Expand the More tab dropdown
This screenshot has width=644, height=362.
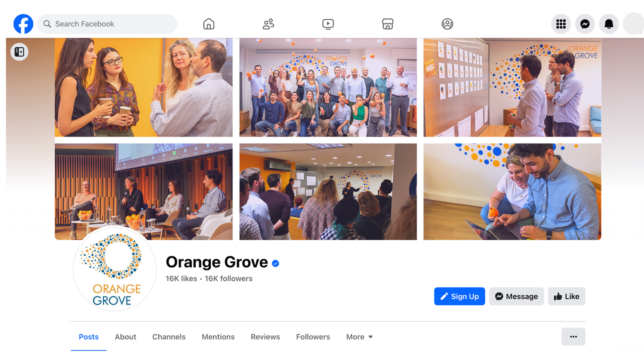point(359,337)
